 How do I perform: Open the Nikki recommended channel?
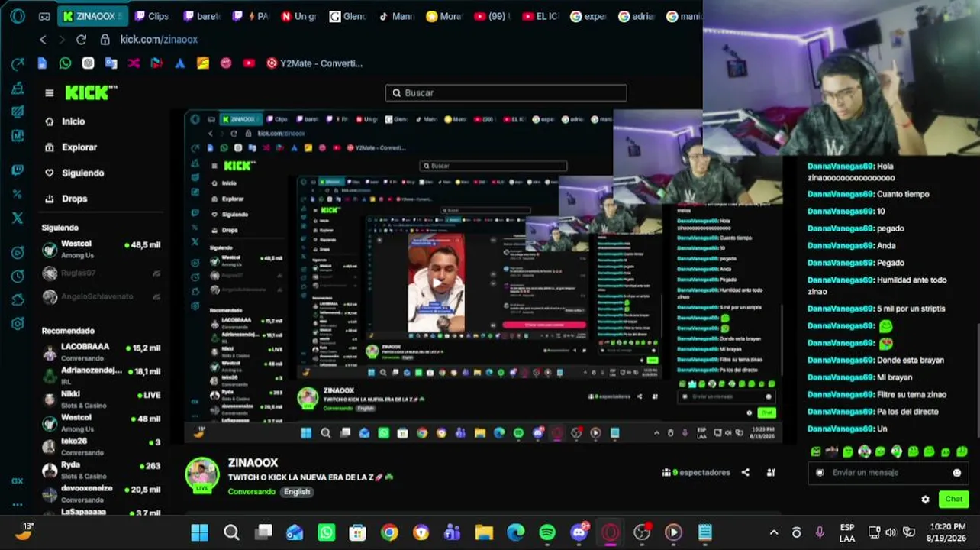click(x=102, y=399)
